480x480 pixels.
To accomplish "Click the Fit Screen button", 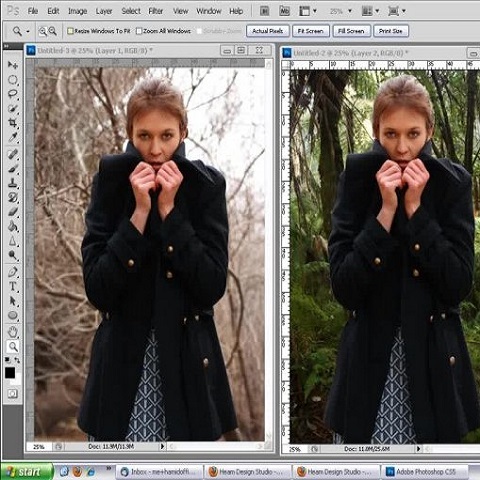I will coord(311,31).
